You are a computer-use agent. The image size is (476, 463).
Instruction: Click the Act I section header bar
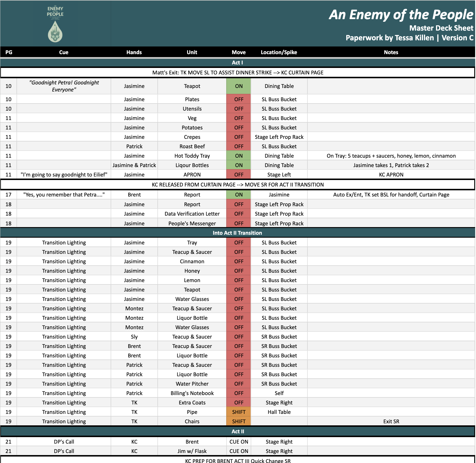(238, 62)
